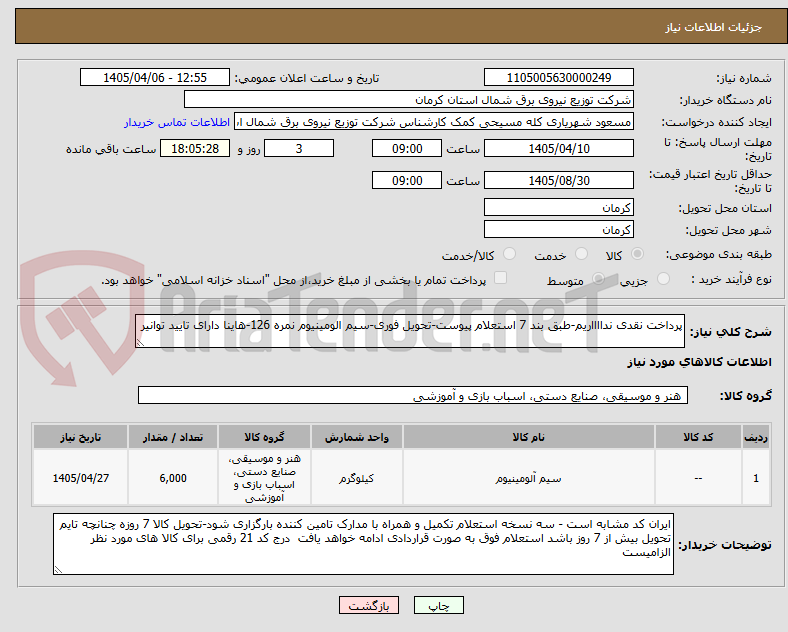The height and width of the screenshot is (632, 788).
Task: Select the متوسط purchase type radio
Action: tap(598, 278)
